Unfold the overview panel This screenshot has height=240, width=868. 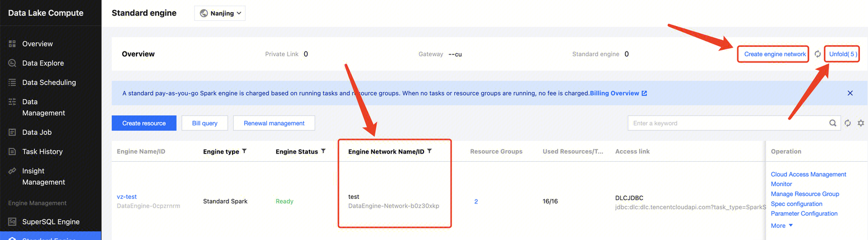[842, 54]
